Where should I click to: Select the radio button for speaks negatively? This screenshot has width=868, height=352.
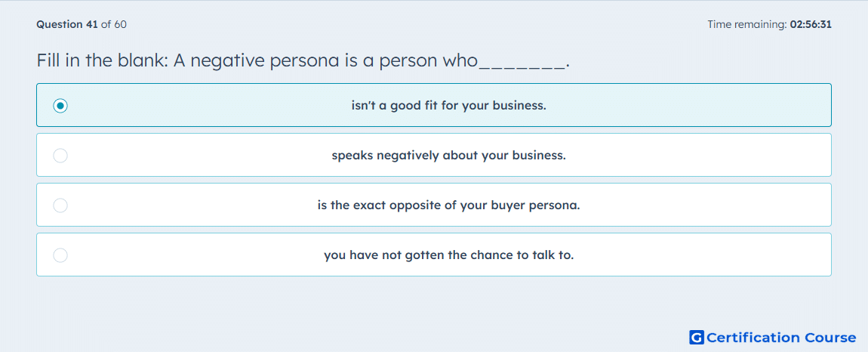point(60,156)
